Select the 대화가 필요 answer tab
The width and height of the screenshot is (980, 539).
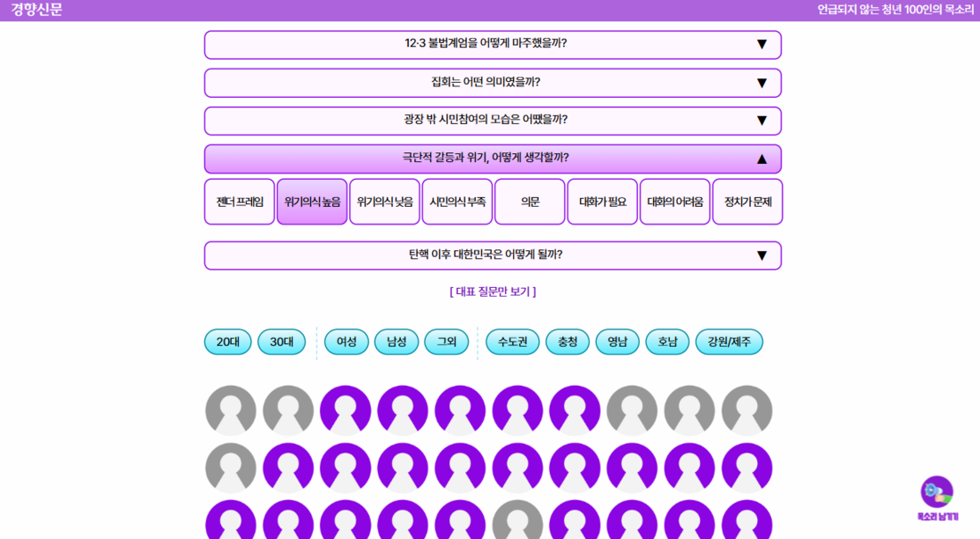pos(602,202)
